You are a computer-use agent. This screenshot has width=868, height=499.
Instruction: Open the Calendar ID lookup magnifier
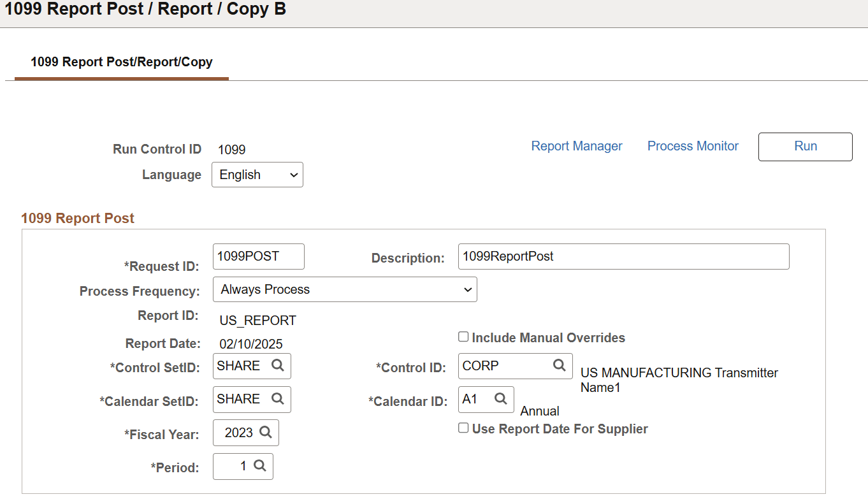pos(501,399)
